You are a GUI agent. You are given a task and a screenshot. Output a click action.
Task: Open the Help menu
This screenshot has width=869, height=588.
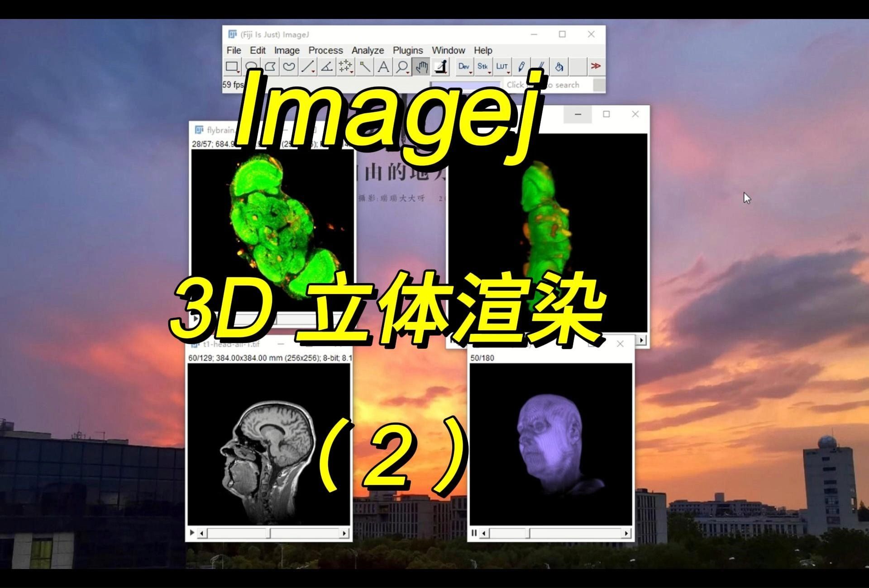483,50
